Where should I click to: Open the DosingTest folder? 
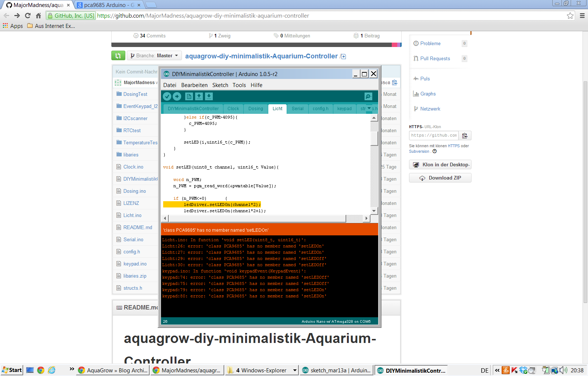pos(135,94)
